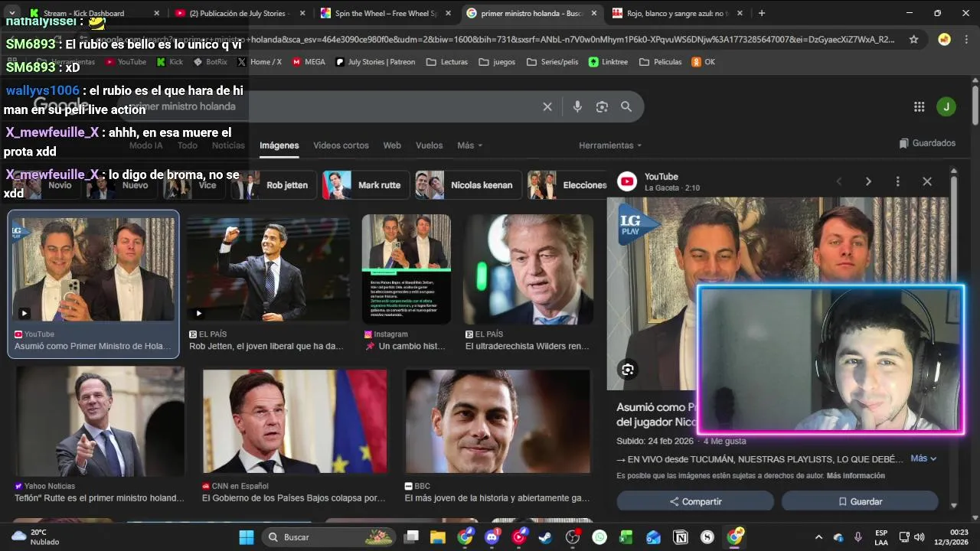Open the YouTube source icon in panel

click(627, 181)
